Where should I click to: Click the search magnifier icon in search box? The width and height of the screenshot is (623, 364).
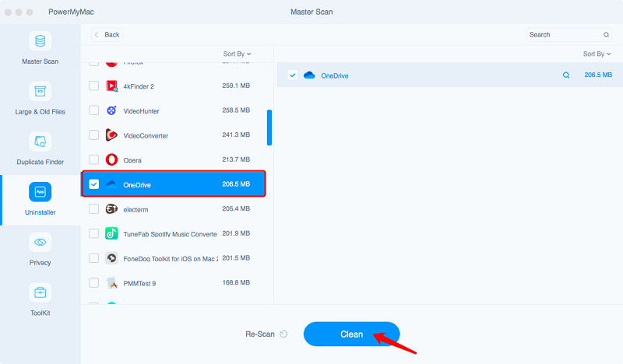click(606, 35)
